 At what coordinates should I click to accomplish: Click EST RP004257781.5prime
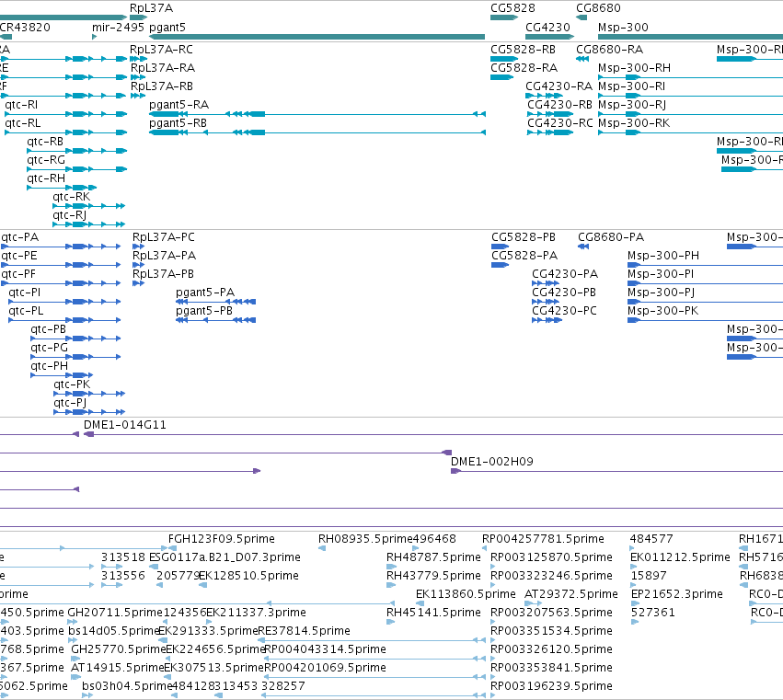coord(543,539)
